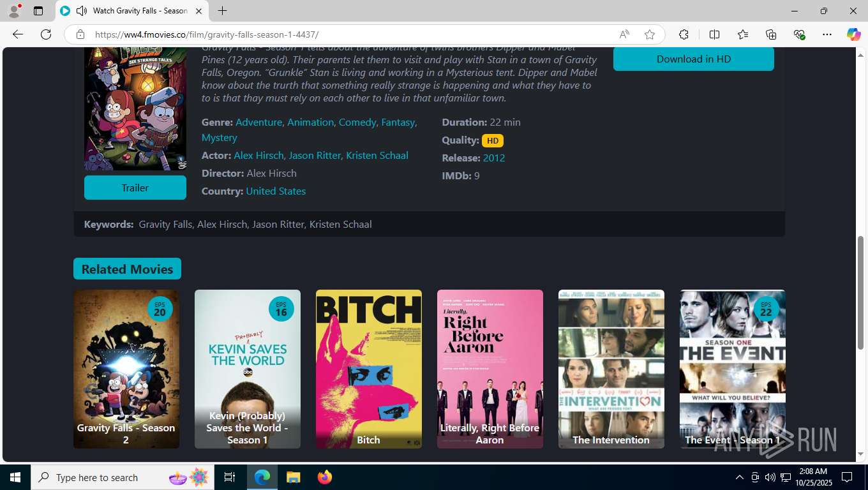Show hidden system tray icons
Screen dimensions: 868x490
tap(740, 477)
